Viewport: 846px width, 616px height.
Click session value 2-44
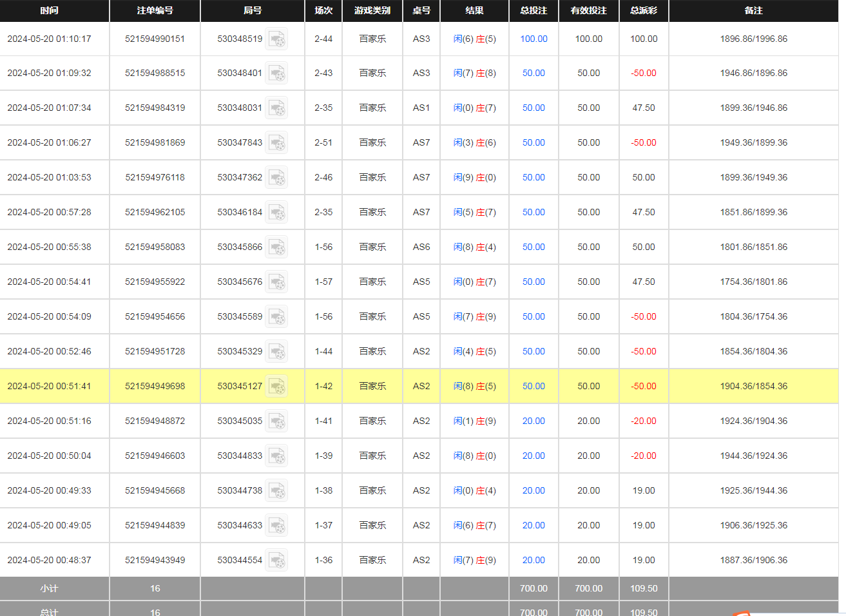[x=323, y=39]
